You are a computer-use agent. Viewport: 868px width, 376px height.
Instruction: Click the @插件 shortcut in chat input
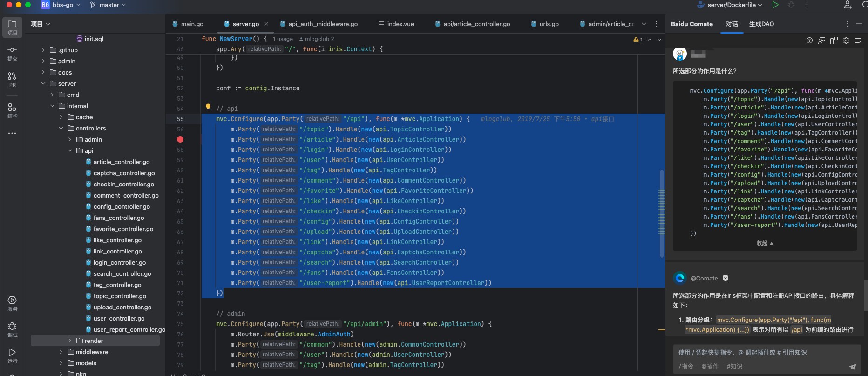710,367
